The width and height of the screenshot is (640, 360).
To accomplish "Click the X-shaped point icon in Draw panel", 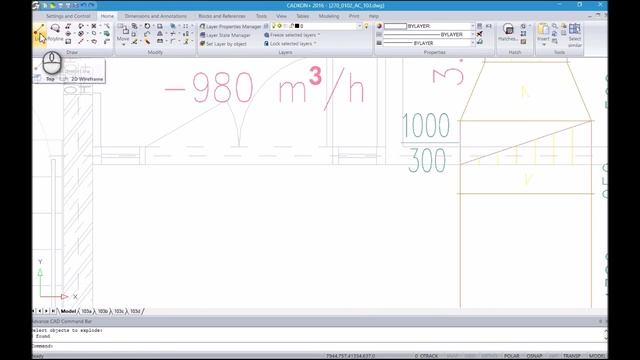I will click(93, 26).
